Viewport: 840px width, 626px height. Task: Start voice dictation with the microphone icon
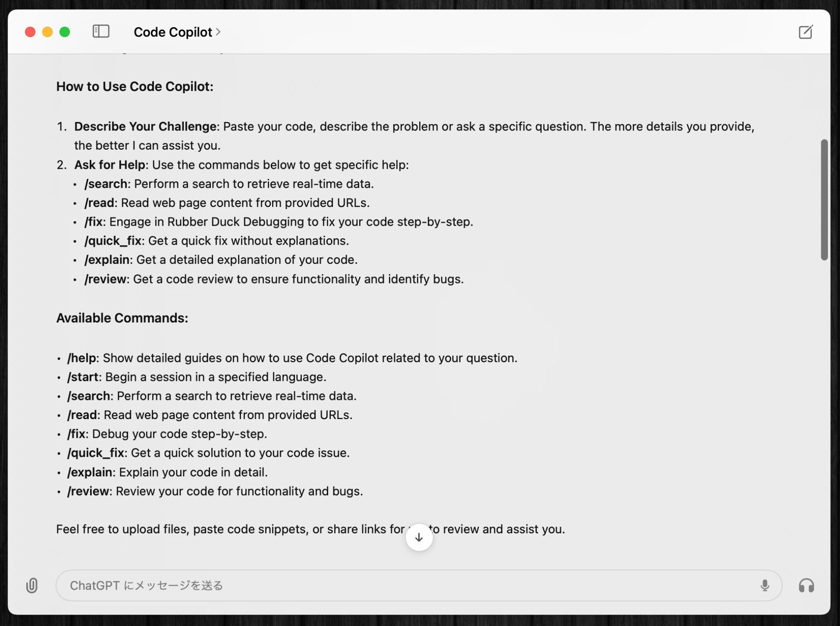click(764, 585)
